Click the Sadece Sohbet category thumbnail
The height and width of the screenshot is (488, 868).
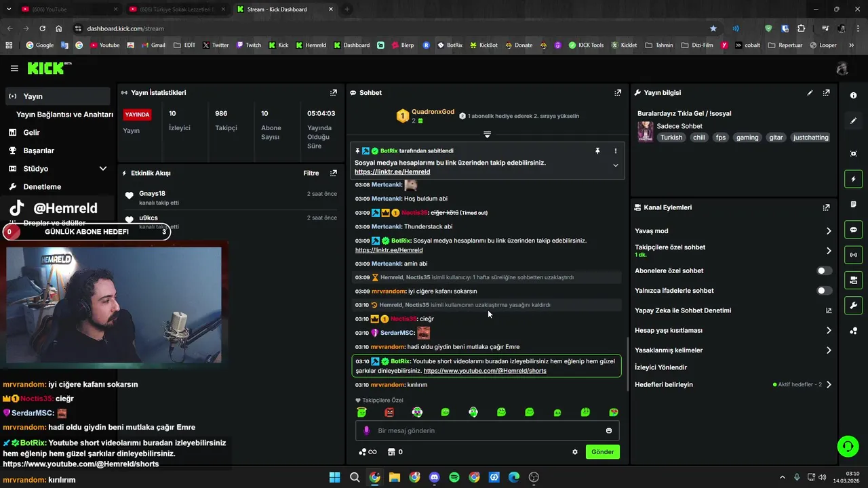point(645,131)
